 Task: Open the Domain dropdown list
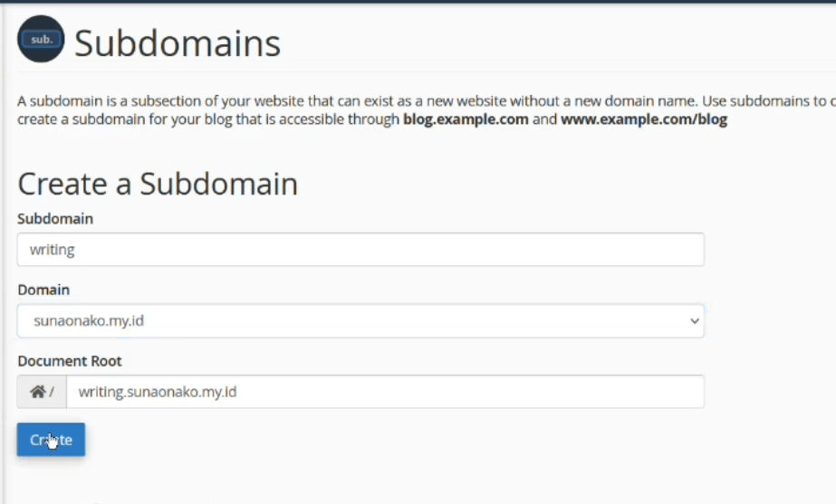pyautogui.click(x=360, y=320)
